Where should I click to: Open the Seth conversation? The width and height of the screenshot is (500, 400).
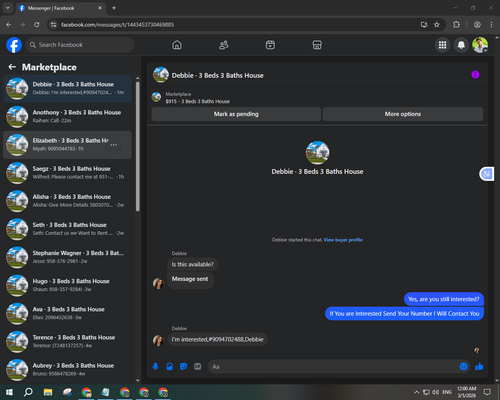pyautogui.click(x=67, y=229)
